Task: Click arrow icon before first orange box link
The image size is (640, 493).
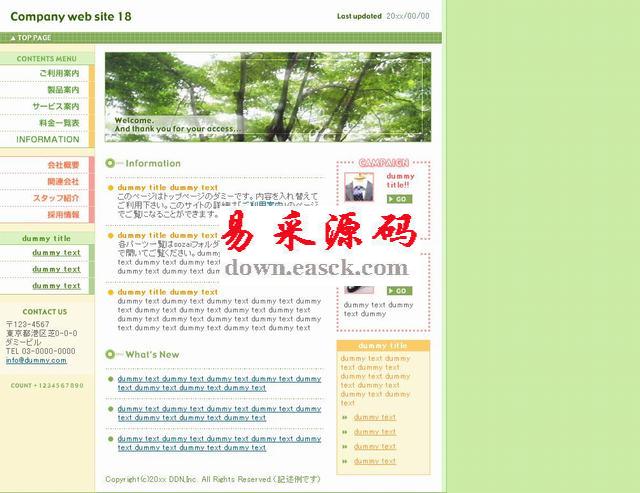Action: click(345, 417)
